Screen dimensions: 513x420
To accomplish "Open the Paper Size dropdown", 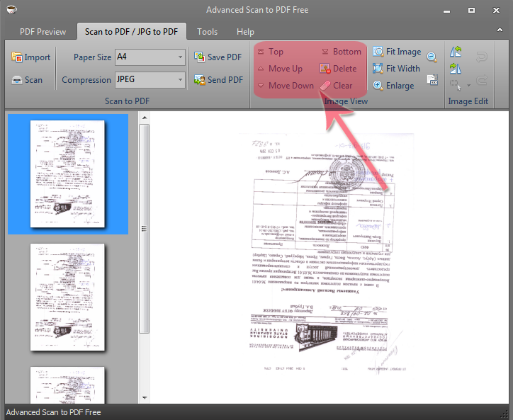I will [x=180, y=57].
